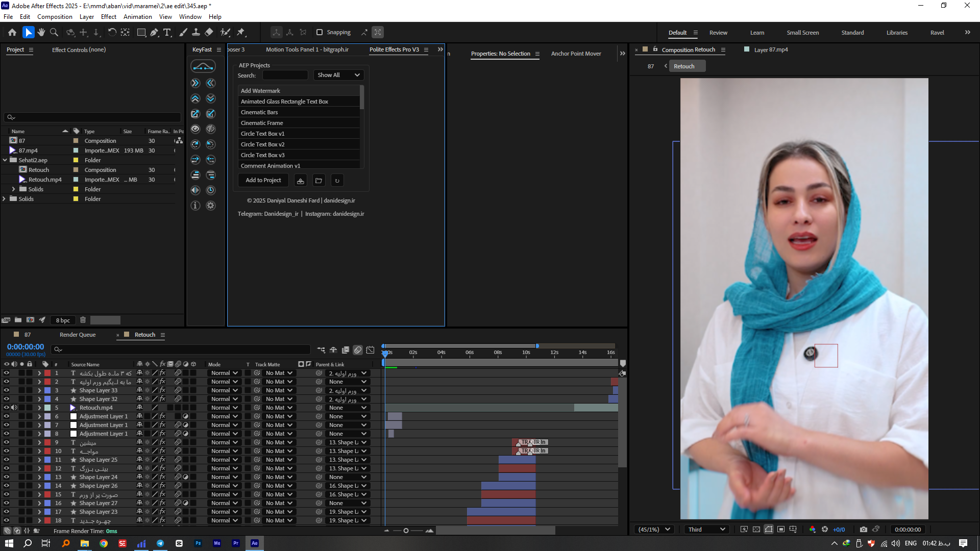Toggle visibility of Shape Layer 24
The width and height of the screenshot is (980, 551).
(7, 477)
